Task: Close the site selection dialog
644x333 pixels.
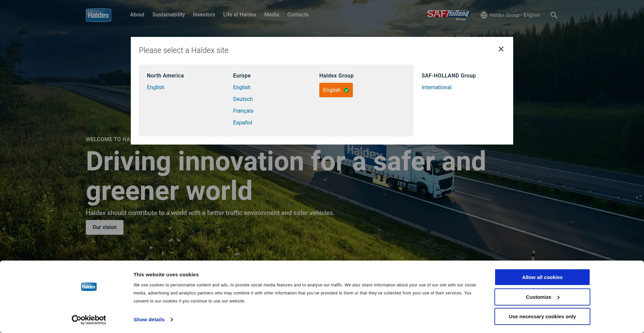Action: coord(501,49)
